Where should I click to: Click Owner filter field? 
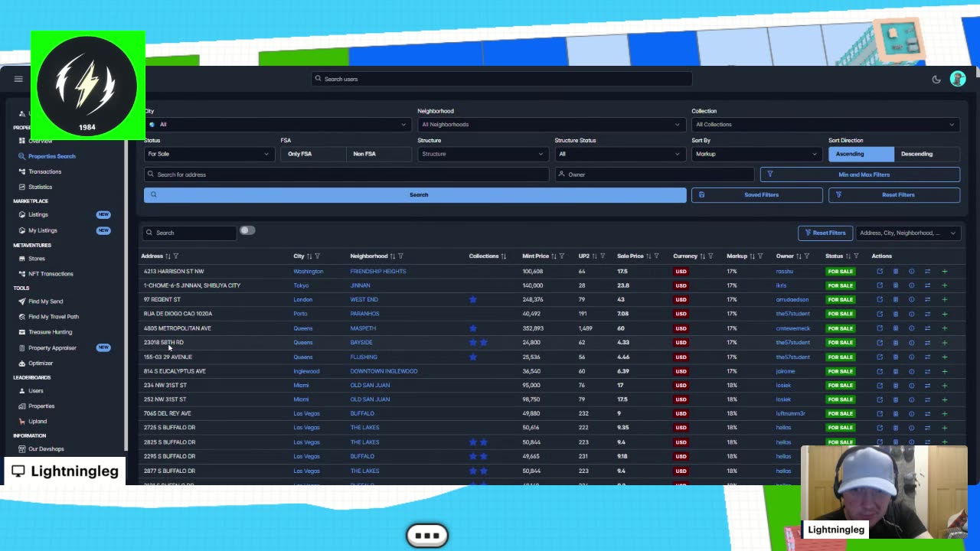tap(655, 174)
